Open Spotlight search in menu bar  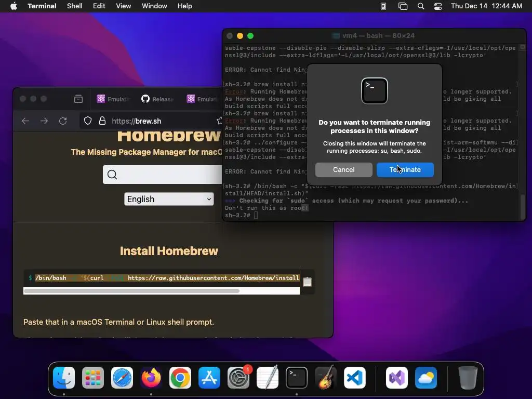coord(421,6)
